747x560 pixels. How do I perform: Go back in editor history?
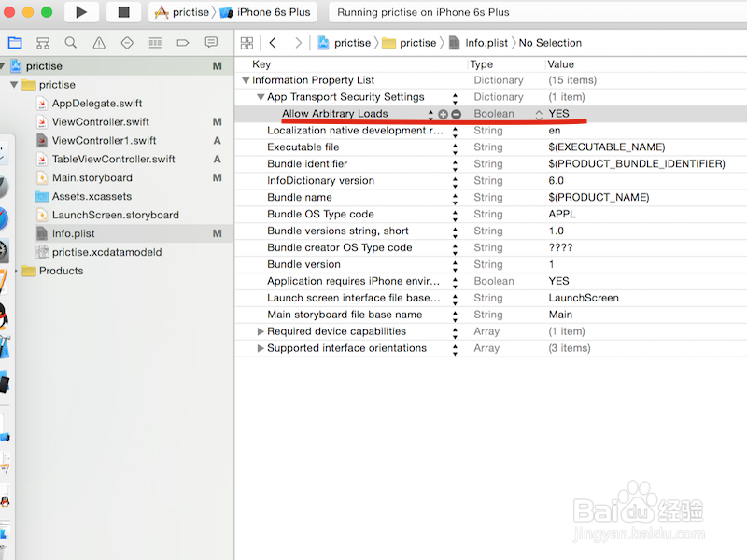pos(273,43)
